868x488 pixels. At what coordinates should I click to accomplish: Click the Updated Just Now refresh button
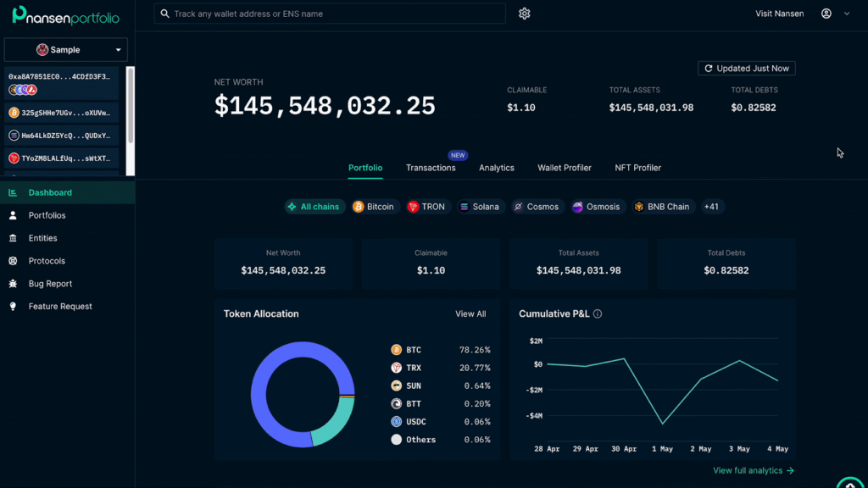tap(746, 69)
